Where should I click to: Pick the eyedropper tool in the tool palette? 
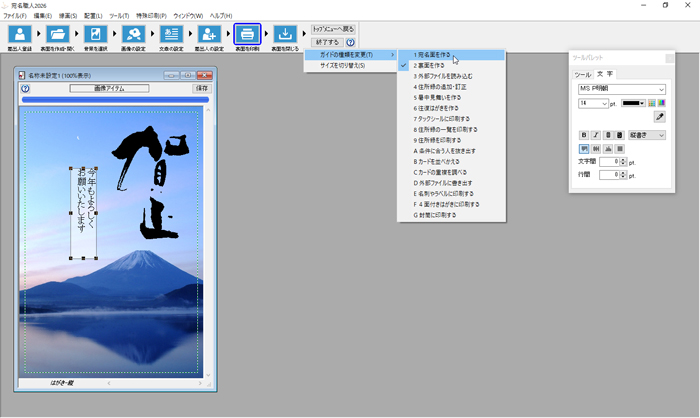(659, 117)
